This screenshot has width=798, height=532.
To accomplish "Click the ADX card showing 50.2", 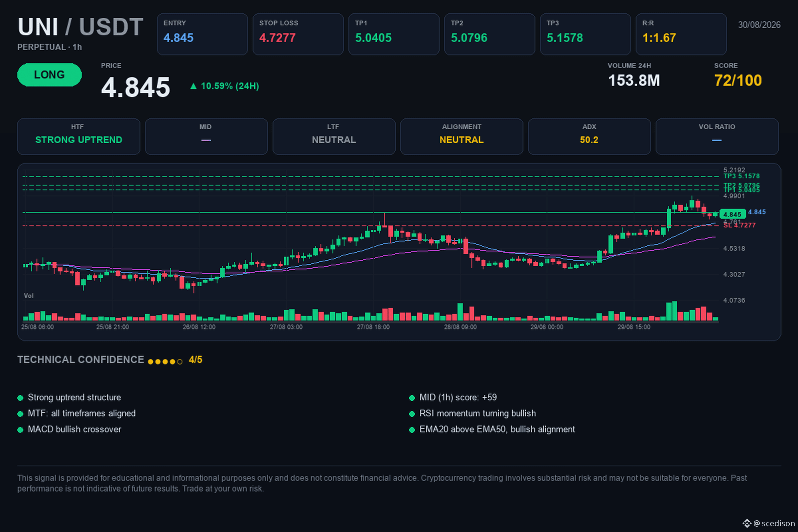I will [x=589, y=137].
